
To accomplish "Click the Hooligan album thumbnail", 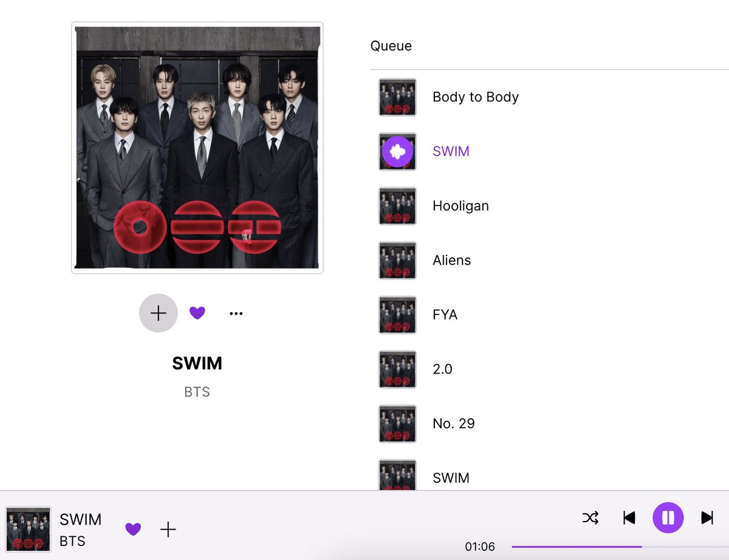I will tap(397, 206).
